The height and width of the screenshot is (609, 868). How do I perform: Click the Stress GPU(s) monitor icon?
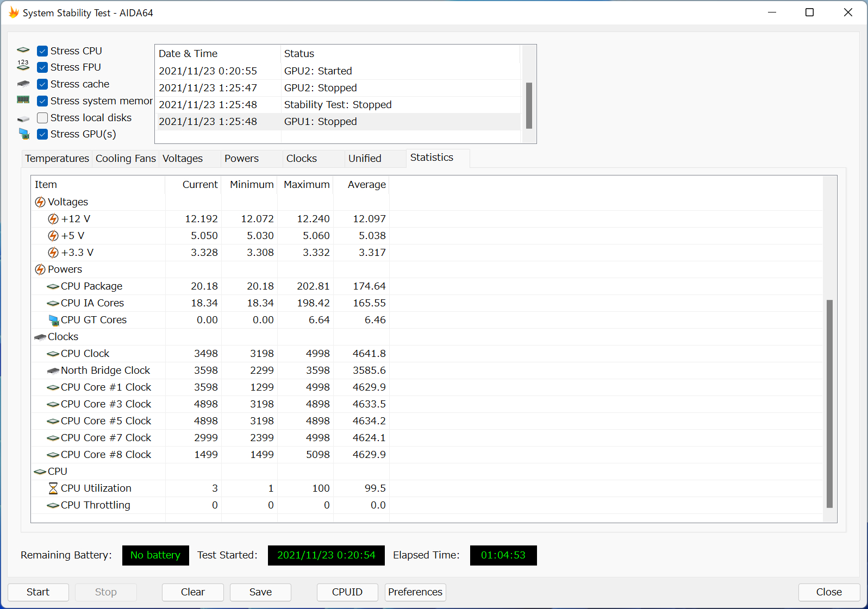tap(24, 134)
